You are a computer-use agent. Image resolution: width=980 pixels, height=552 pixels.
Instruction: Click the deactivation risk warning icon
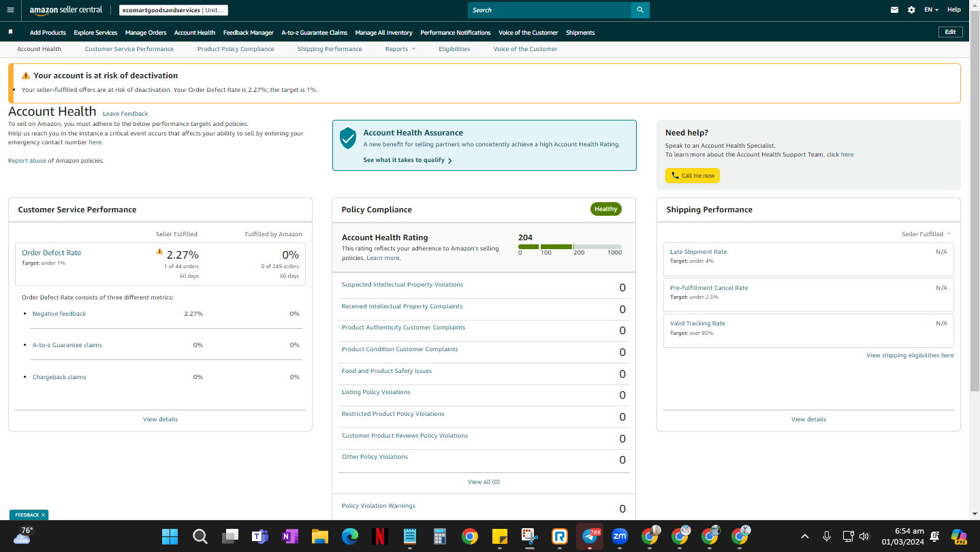pos(26,76)
